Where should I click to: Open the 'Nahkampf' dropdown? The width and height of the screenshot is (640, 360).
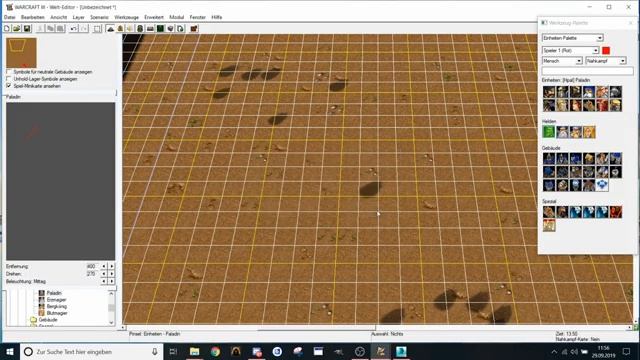pos(606,61)
